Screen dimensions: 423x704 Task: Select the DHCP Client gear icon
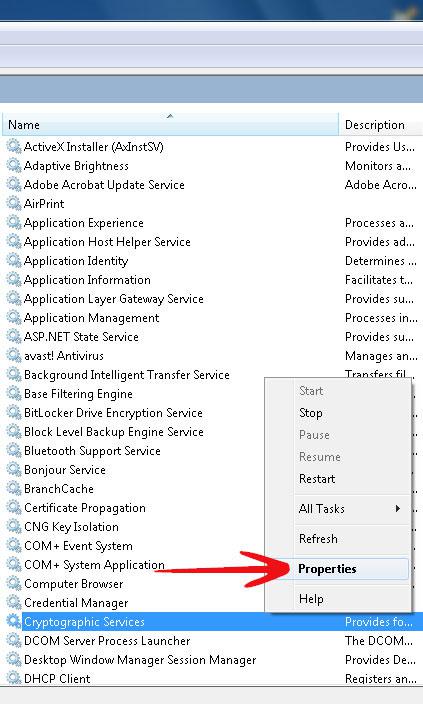click(13, 678)
